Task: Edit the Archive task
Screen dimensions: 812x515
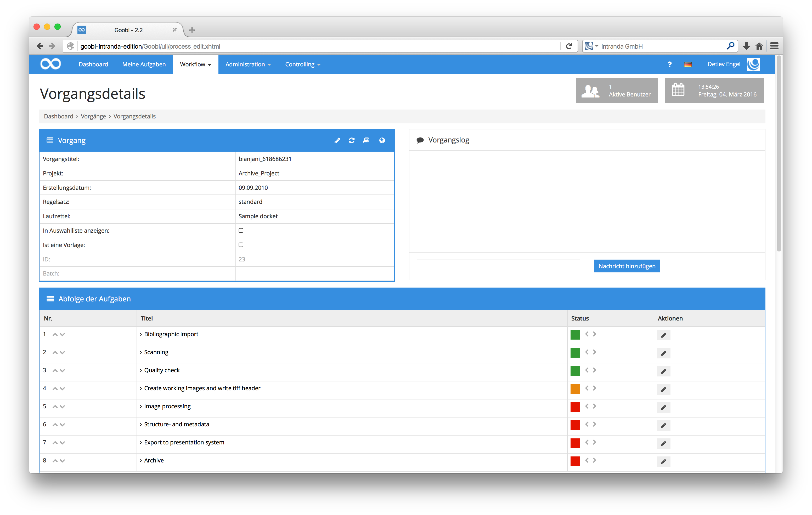Action: pyautogui.click(x=664, y=461)
